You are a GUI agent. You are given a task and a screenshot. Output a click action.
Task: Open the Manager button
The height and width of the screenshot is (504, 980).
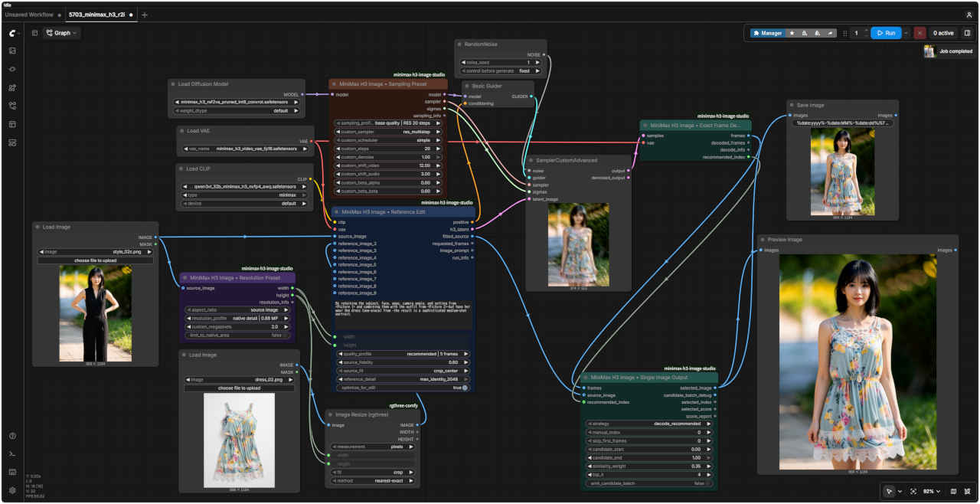pos(766,33)
